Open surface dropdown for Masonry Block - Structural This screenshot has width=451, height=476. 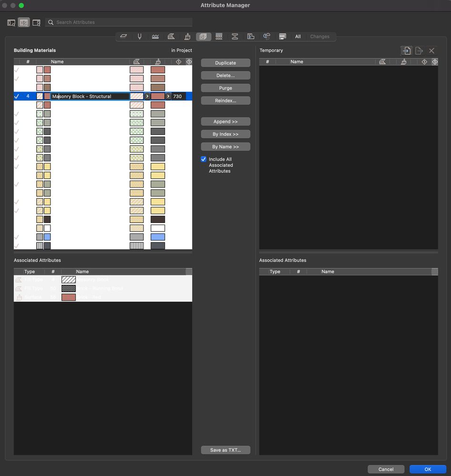tap(168, 96)
